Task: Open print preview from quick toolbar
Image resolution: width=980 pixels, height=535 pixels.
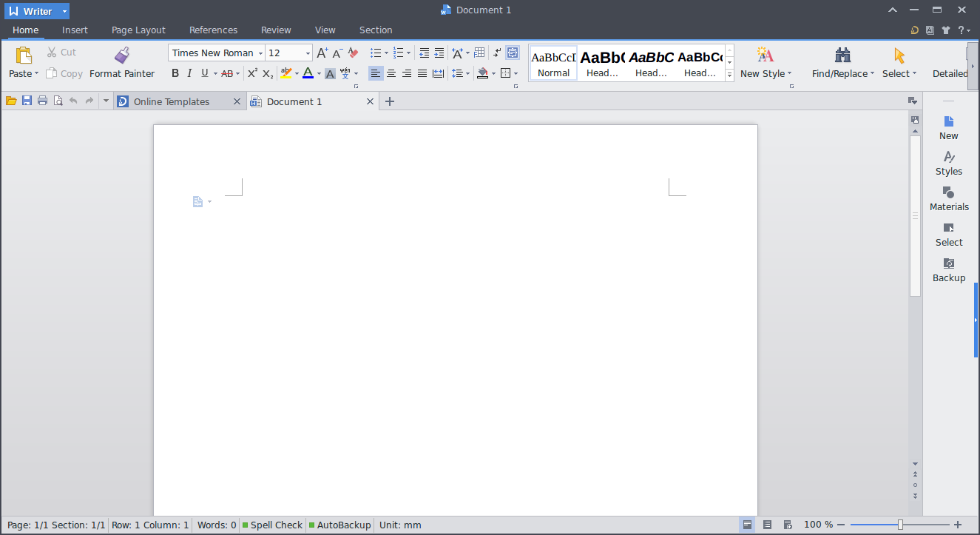Action: click(58, 101)
